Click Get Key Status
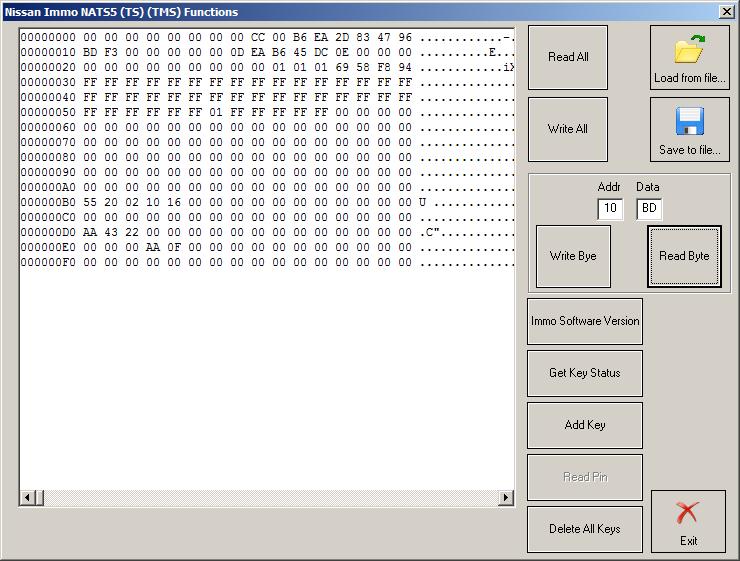The width and height of the screenshot is (740, 561). [585, 373]
